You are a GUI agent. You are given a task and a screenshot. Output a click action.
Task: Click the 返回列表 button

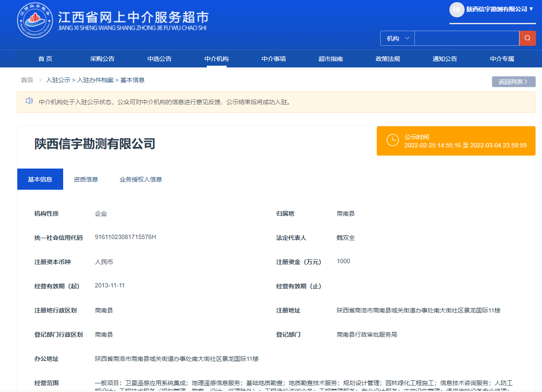click(513, 81)
